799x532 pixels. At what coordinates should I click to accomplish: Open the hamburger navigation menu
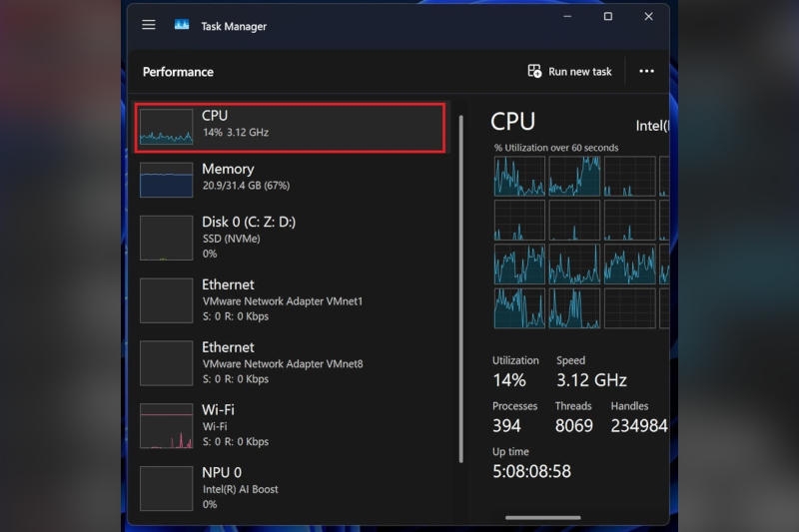tap(148, 25)
